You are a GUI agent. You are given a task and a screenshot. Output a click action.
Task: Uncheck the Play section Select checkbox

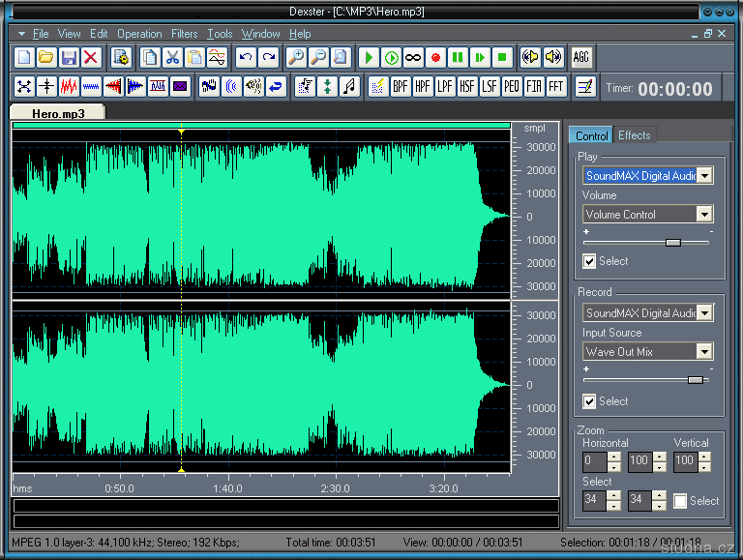(589, 261)
